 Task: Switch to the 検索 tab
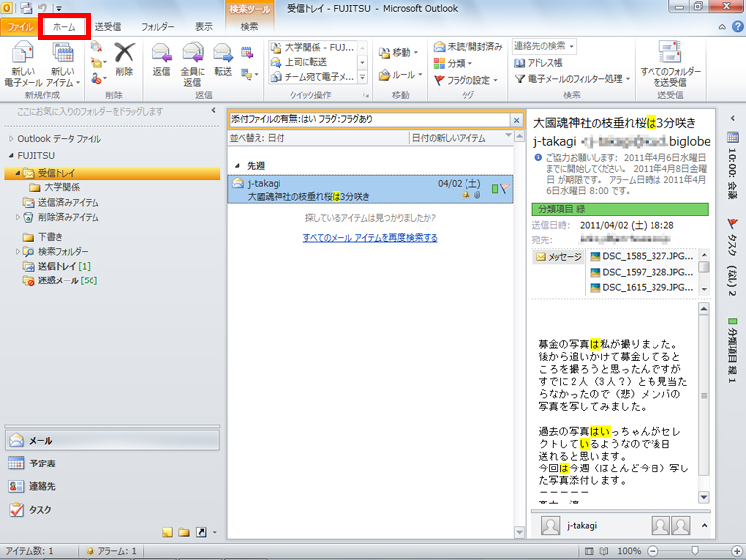tap(249, 27)
